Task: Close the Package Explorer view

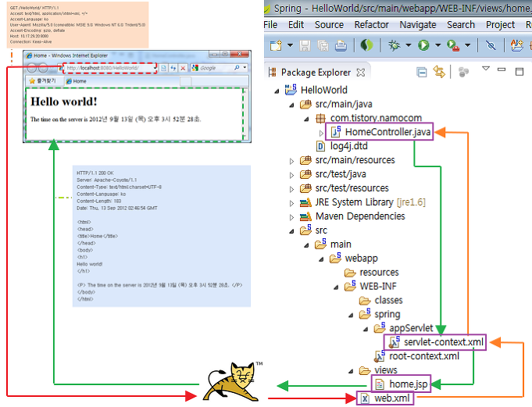Action: point(361,72)
